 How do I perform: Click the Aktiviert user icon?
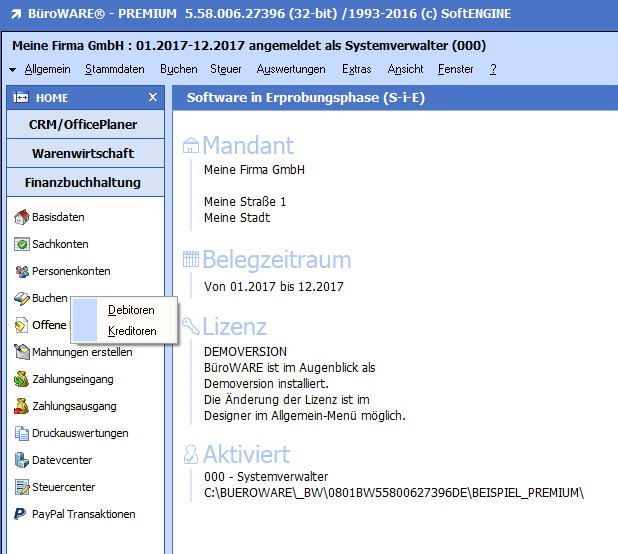[x=191, y=454]
